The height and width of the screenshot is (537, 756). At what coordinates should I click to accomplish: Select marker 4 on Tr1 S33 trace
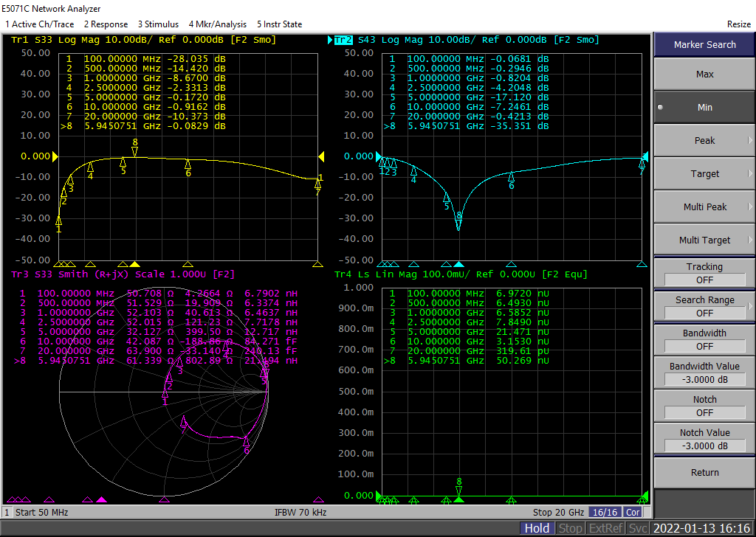tap(91, 167)
